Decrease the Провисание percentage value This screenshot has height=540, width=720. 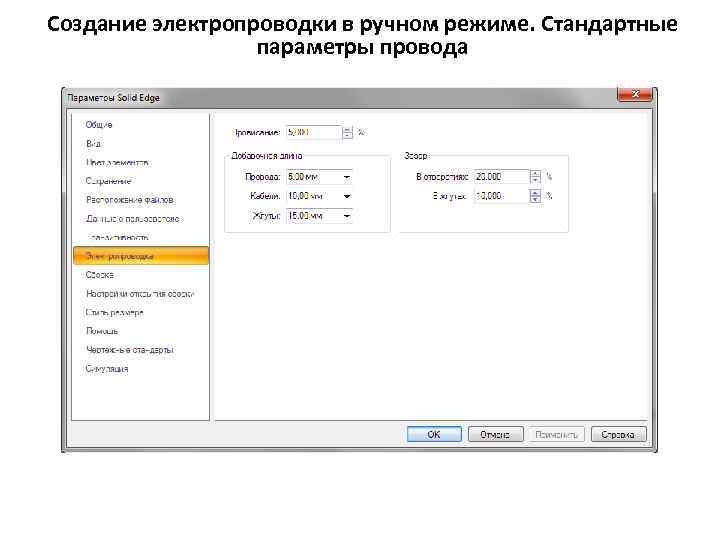(x=348, y=136)
